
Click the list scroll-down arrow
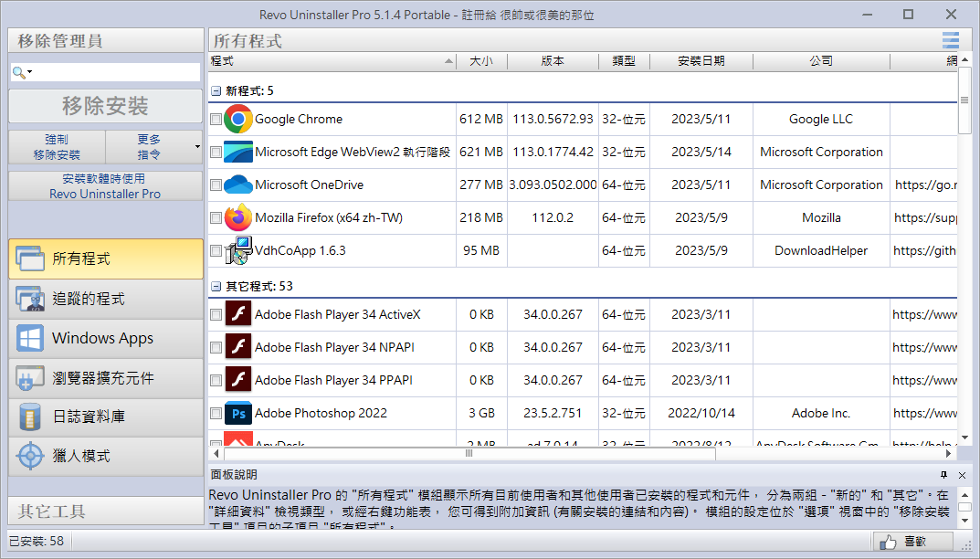964,438
